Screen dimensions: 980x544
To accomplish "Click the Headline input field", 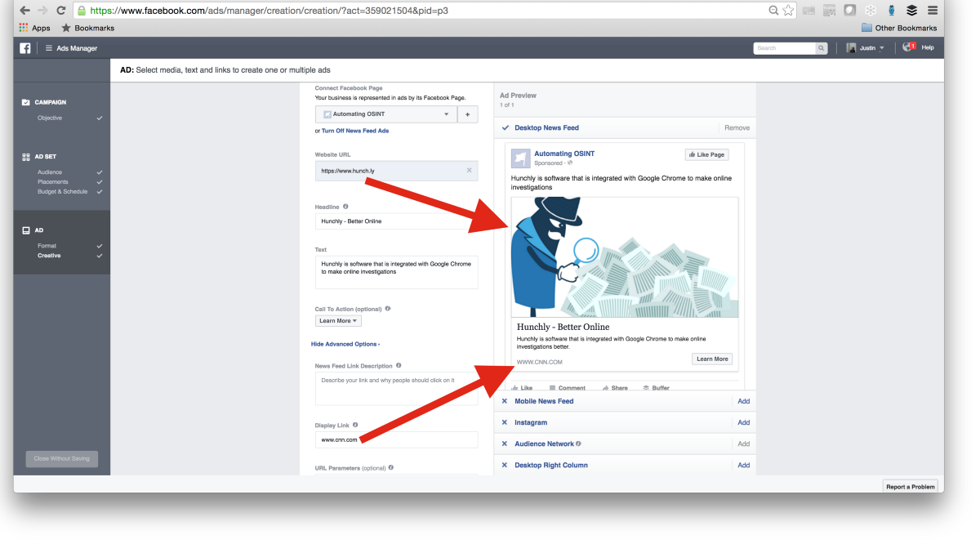I will (396, 221).
